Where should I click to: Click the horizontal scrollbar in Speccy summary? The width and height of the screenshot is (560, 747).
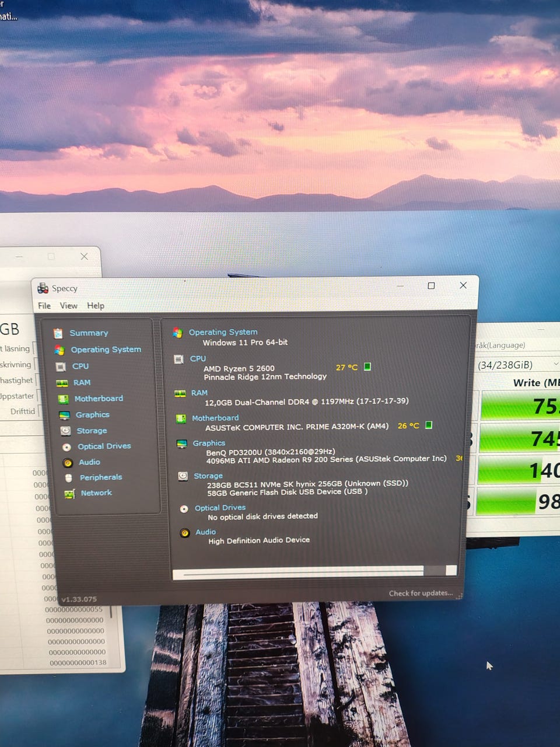[315, 572]
